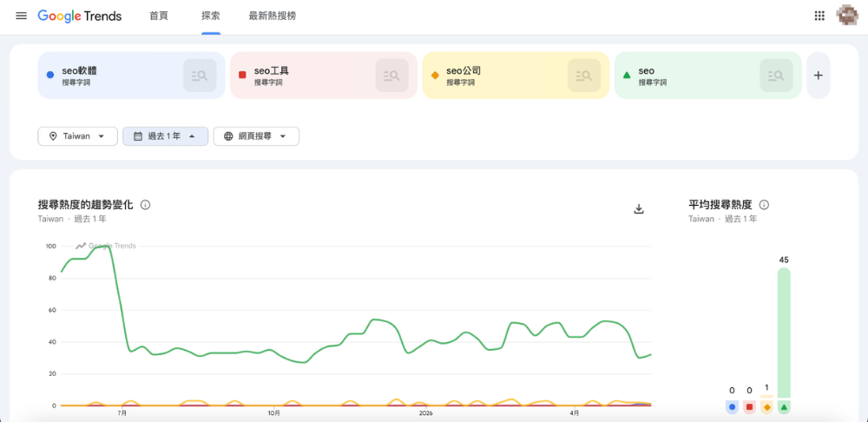Switch to the 探索 tab
This screenshot has height=422, width=868.
click(x=211, y=16)
